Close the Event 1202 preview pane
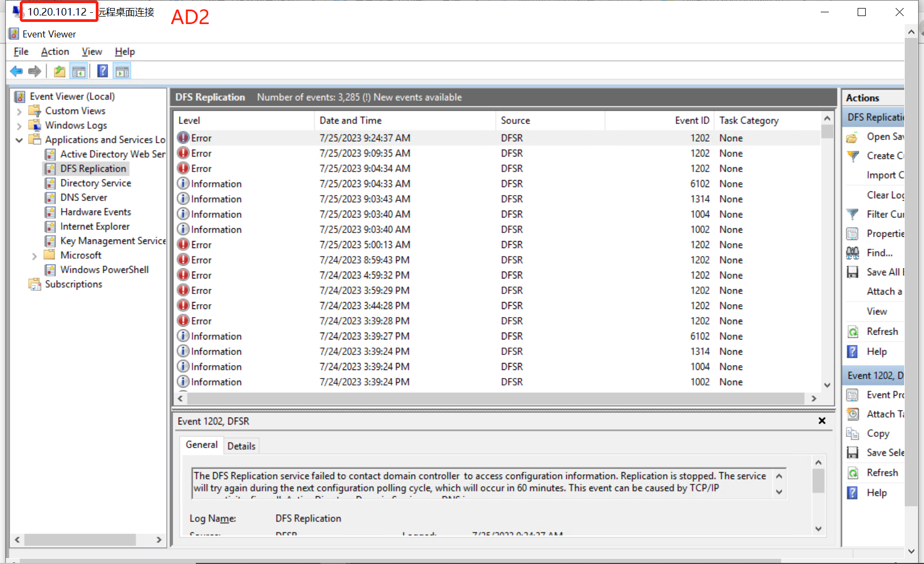924x564 pixels. (822, 421)
